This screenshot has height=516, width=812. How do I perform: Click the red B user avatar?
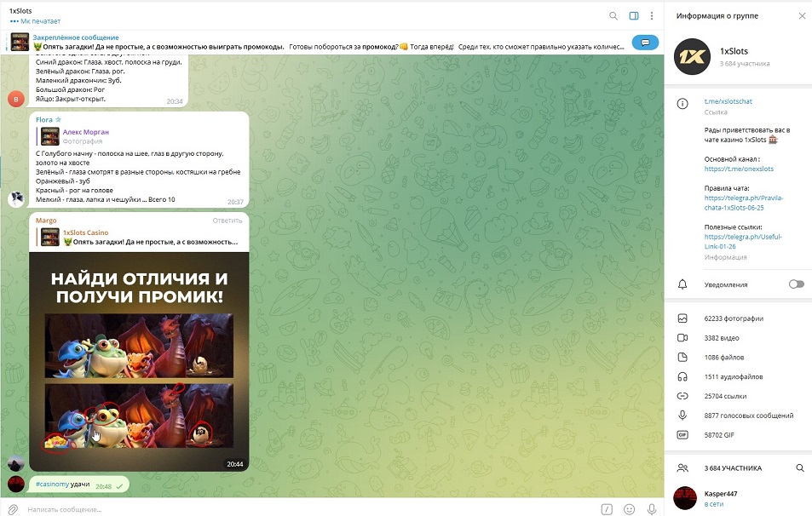point(16,99)
